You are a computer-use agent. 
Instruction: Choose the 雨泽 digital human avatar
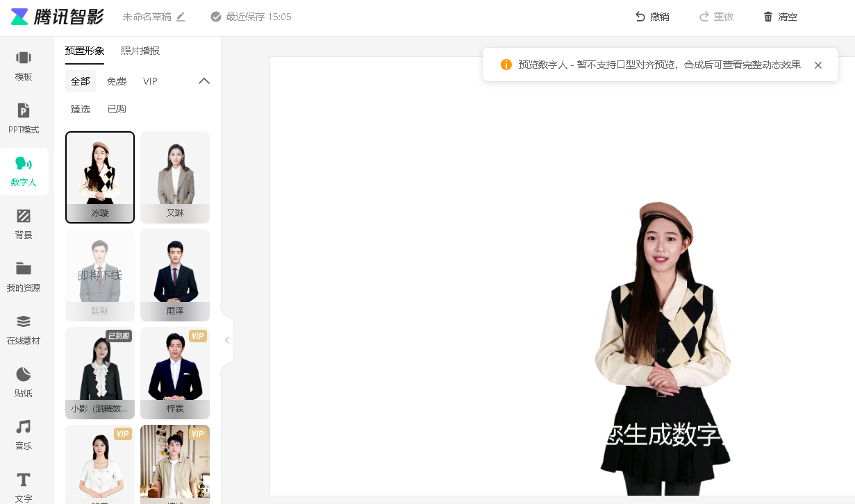(x=175, y=275)
